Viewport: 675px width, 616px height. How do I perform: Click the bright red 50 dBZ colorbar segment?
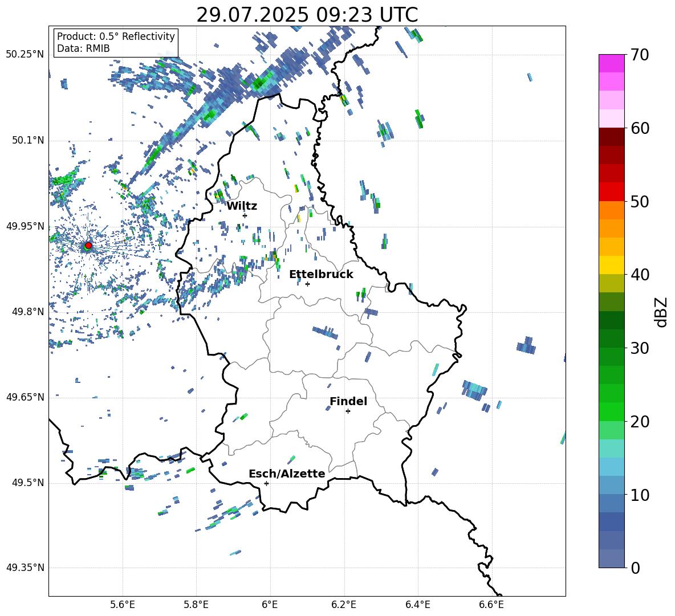611,192
